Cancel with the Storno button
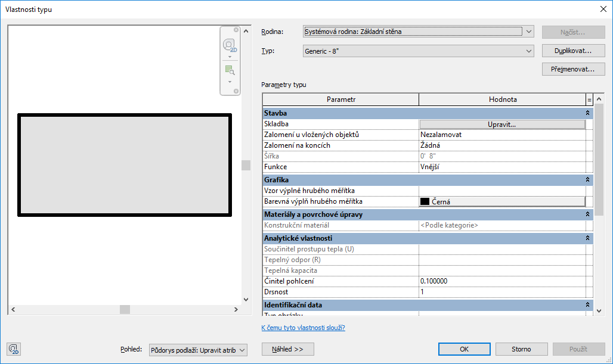The width and height of the screenshot is (613, 364). (x=522, y=349)
